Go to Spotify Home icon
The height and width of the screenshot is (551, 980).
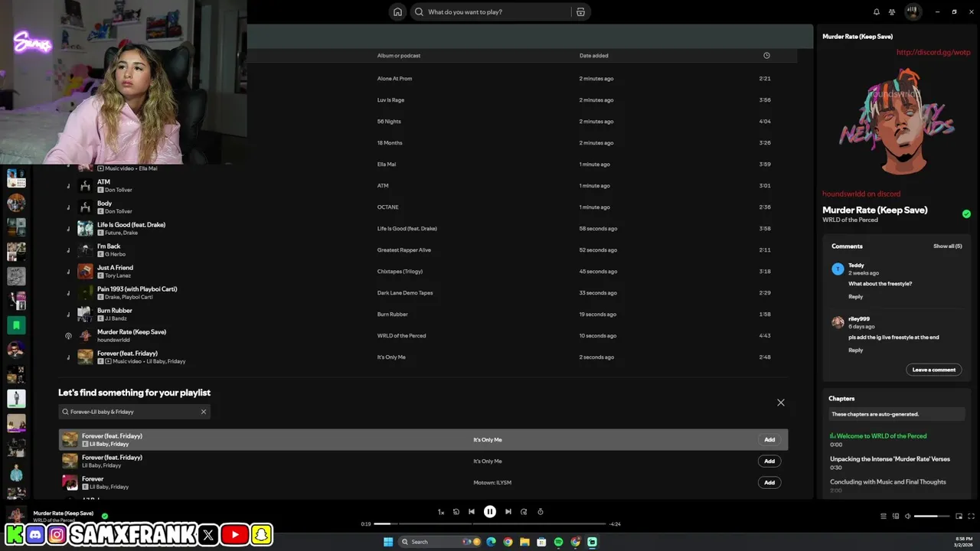coord(397,11)
